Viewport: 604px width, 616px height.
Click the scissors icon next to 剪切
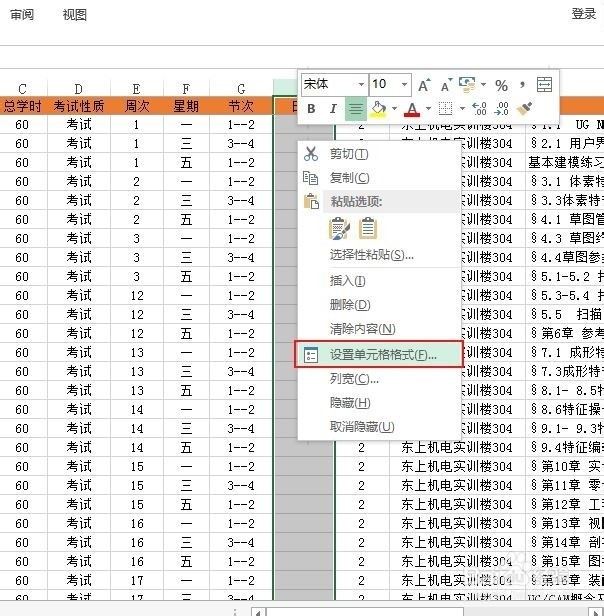point(310,154)
